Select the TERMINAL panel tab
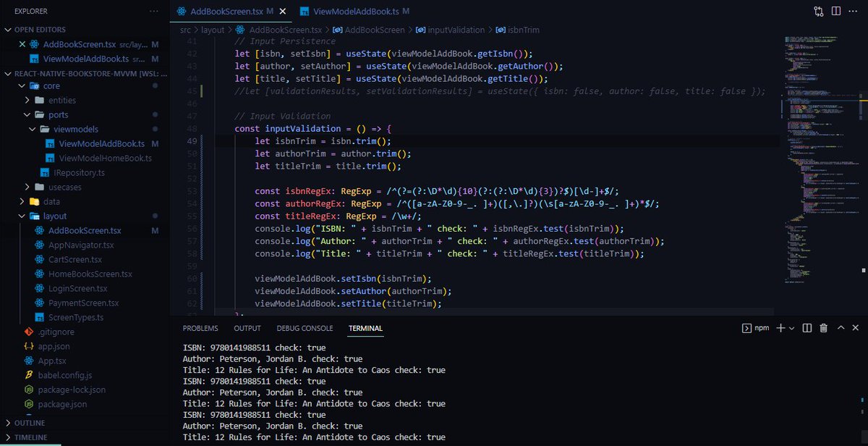868x446 pixels. coord(365,328)
